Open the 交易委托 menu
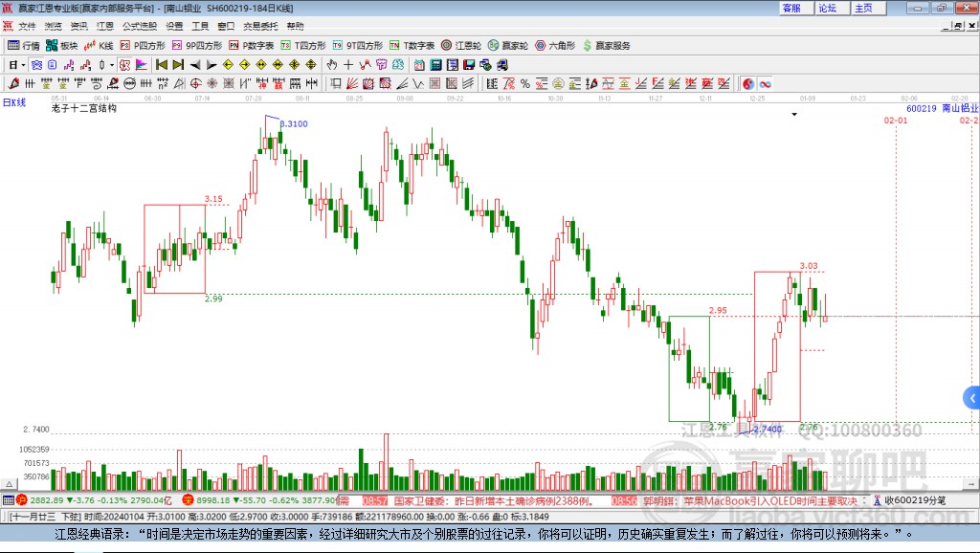The width and height of the screenshot is (980, 553). click(260, 26)
